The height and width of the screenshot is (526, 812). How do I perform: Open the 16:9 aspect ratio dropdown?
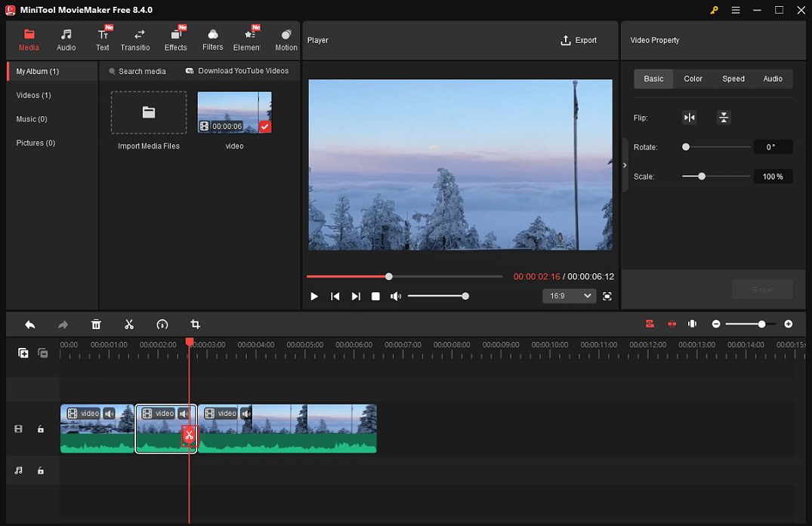(569, 296)
